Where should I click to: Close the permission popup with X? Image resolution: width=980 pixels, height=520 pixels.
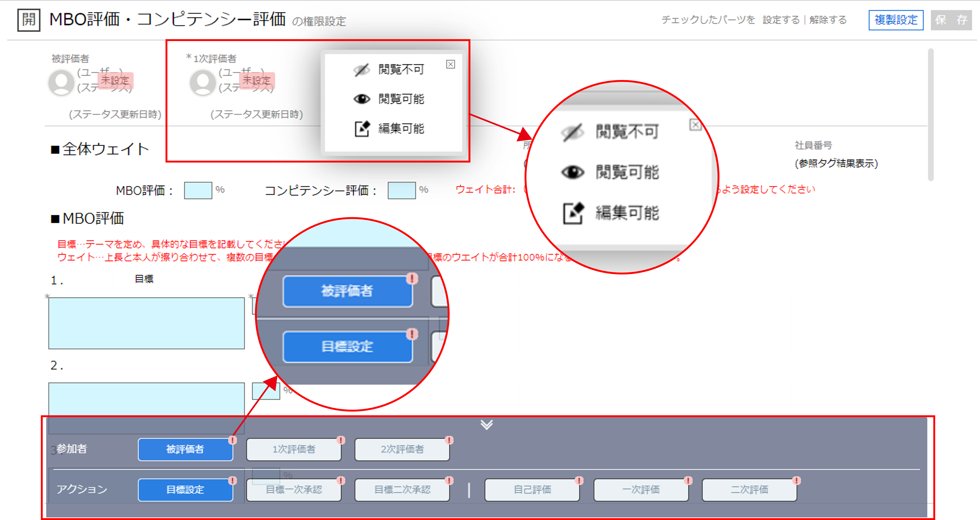(451, 64)
